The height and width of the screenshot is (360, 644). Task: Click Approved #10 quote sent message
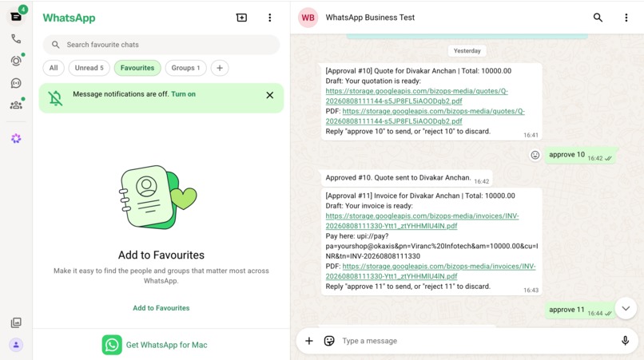point(406,178)
